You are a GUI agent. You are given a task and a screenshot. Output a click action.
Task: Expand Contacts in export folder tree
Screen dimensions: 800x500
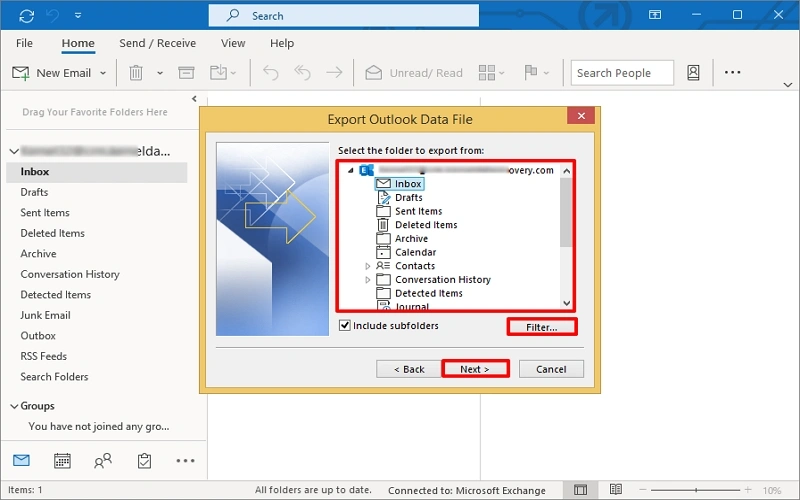point(367,266)
